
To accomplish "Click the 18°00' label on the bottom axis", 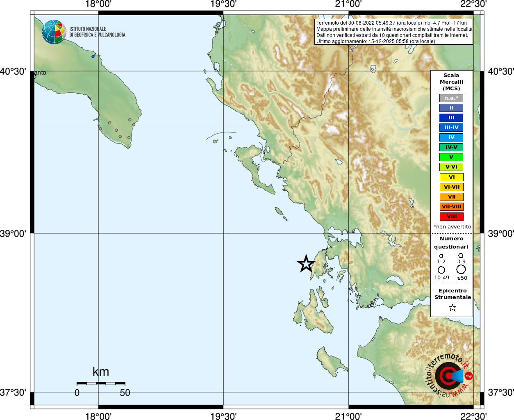I will 98,416.
